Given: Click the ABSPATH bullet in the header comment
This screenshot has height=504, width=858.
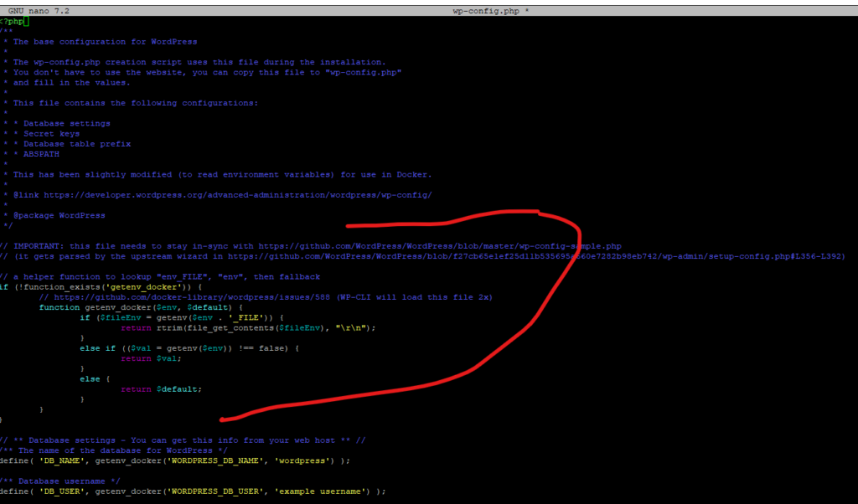Looking at the screenshot, I should tap(42, 154).
